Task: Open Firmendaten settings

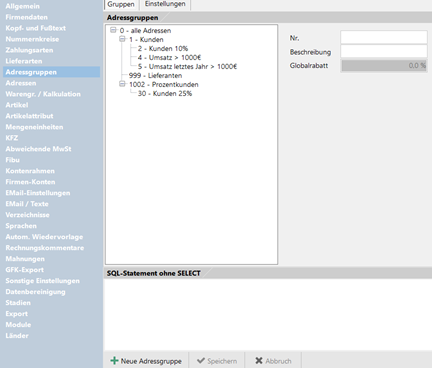Action: (x=26, y=17)
